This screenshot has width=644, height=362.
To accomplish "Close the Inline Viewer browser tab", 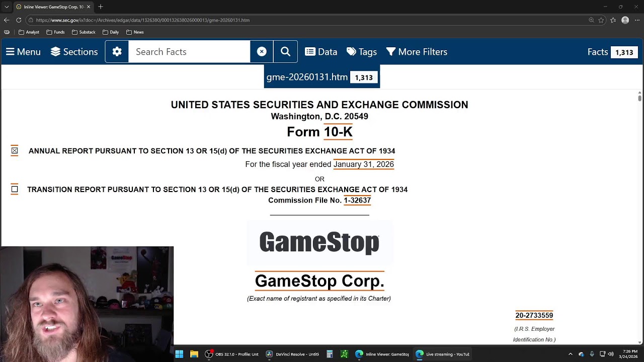I will [89, 7].
